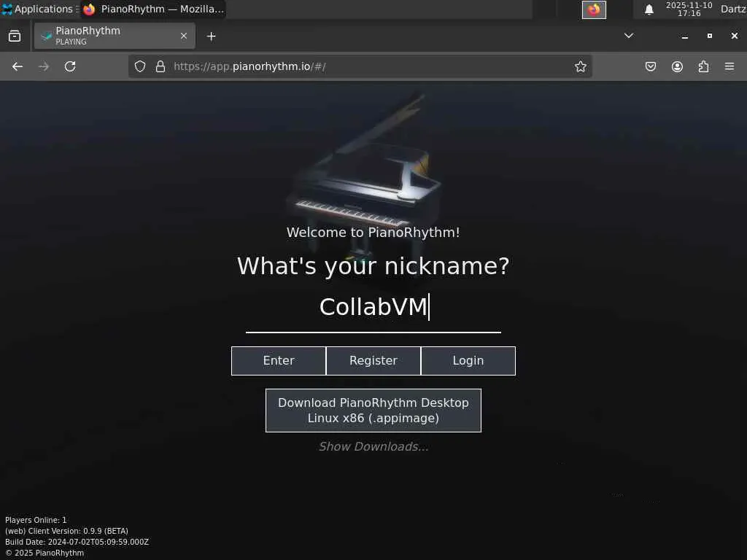Click the Players Online: 1 text
The image size is (747, 560).
(x=36, y=520)
